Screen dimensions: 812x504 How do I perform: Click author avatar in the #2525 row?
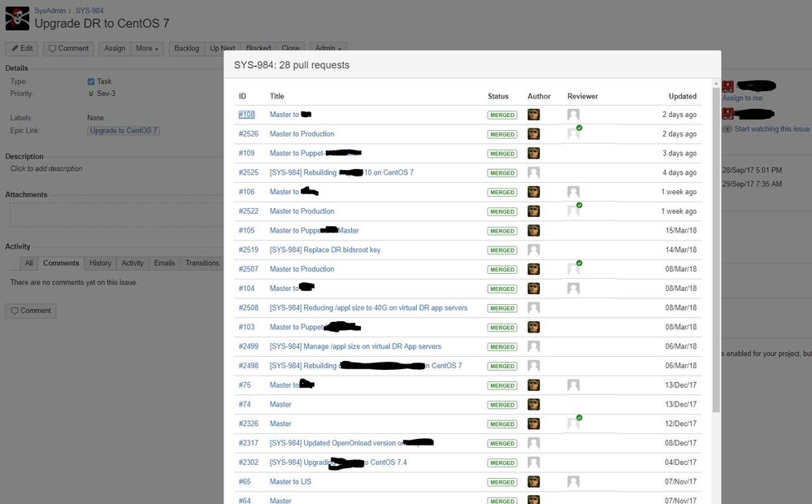(x=533, y=172)
